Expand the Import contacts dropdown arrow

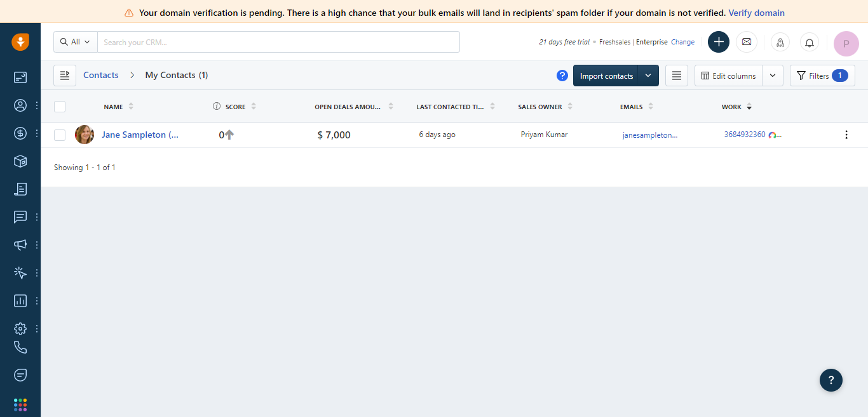click(648, 76)
